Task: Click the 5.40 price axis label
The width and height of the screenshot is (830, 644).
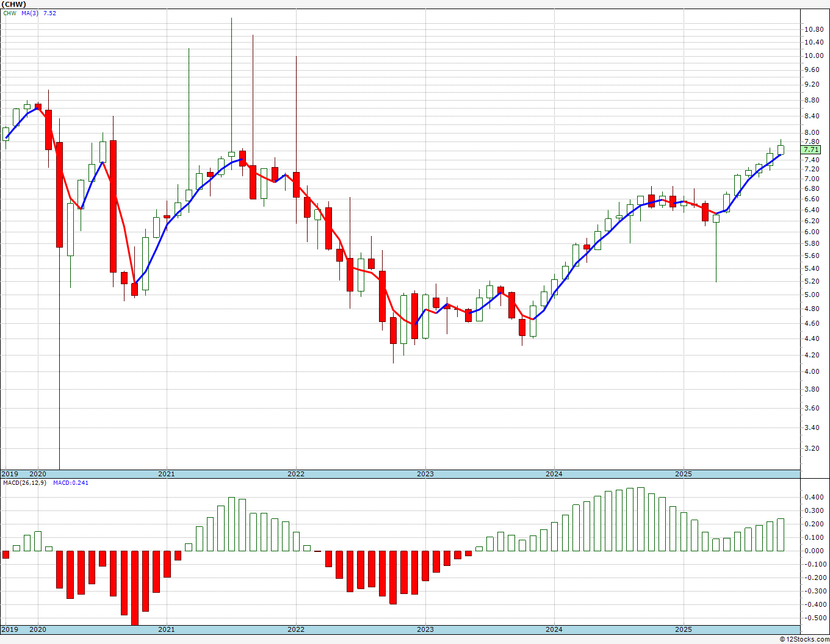Action: point(812,268)
